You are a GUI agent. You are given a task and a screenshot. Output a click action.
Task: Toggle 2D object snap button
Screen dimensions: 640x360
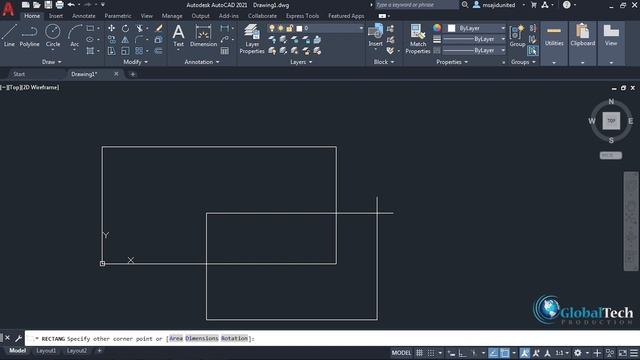tap(505, 353)
